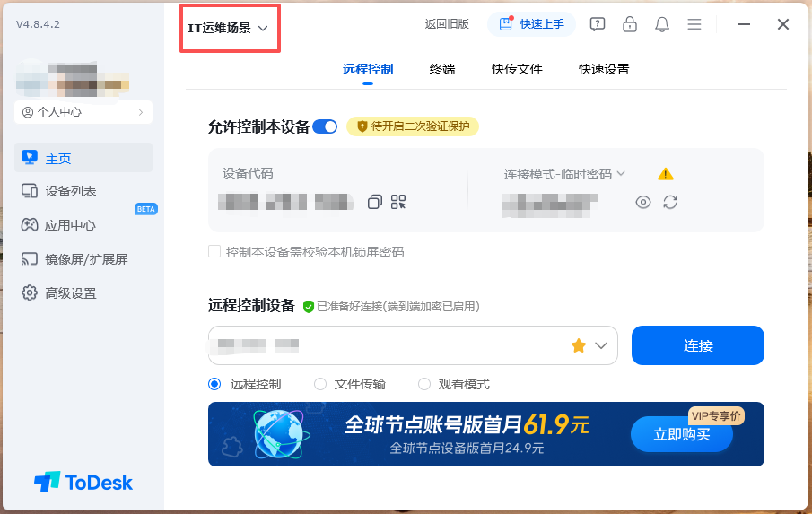Image resolution: width=812 pixels, height=514 pixels.
Task: Open the IT运维场景 scenario dropdown
Action: coord(228,28)
